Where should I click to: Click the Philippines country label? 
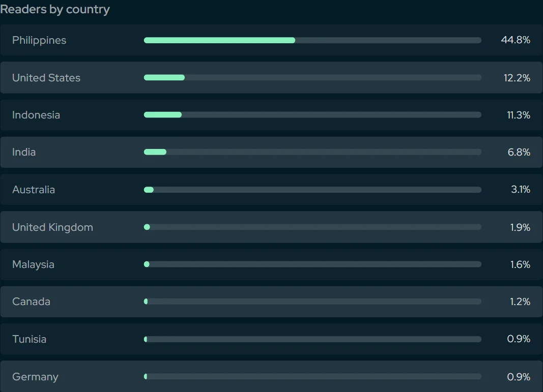coord(39,41)
